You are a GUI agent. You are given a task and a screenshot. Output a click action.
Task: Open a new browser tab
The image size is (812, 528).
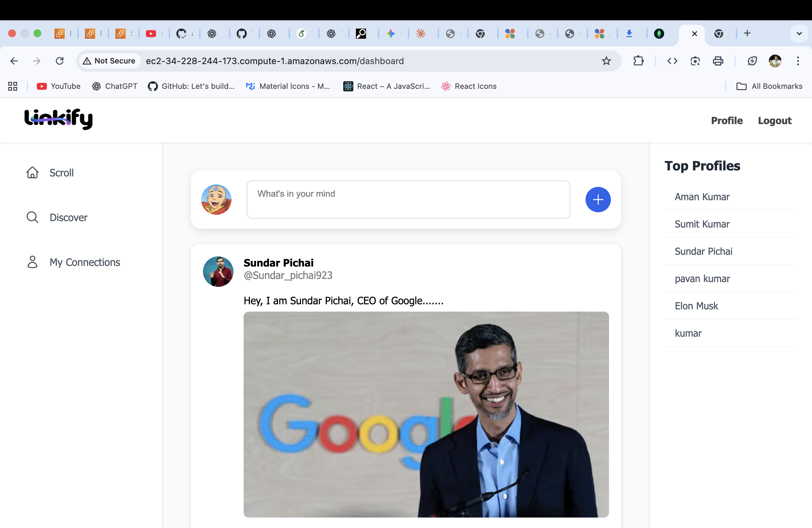click(747, 33)
